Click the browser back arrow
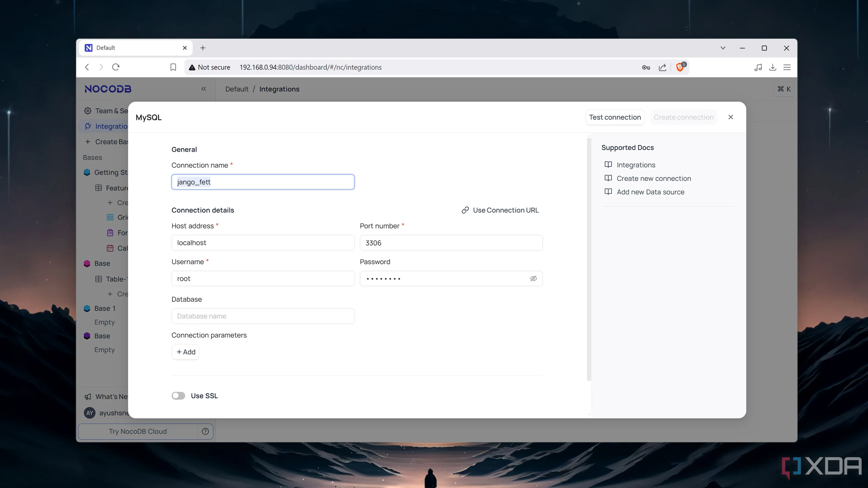This screenshot has width=868, height=488. click(87, 67)
